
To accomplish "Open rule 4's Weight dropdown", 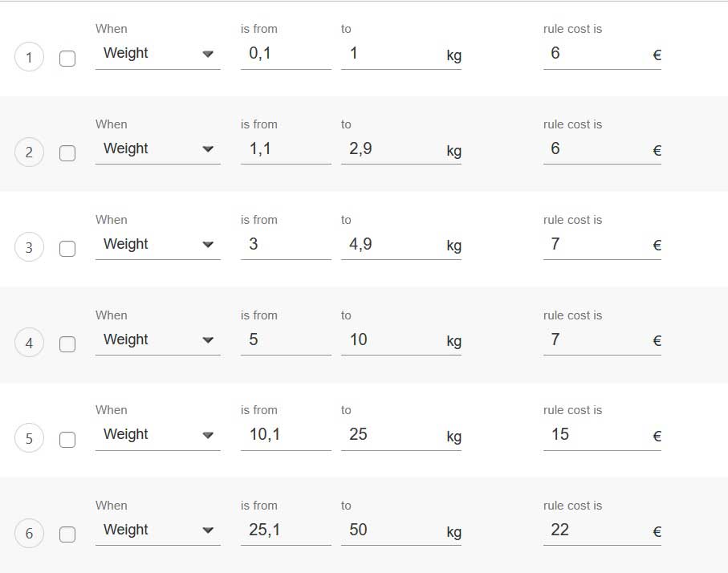I will click(x=157, y=340).
